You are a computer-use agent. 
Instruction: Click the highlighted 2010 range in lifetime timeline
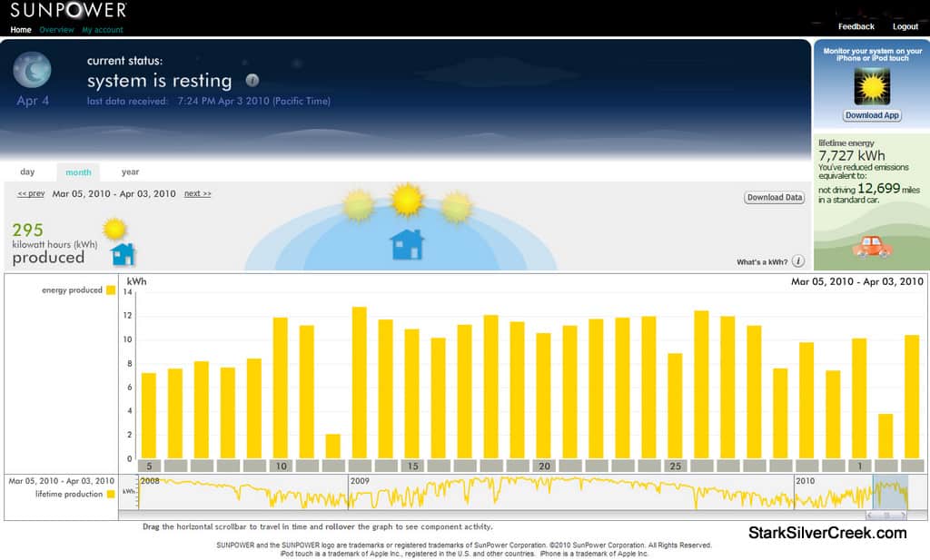click(x=889, y=493)
